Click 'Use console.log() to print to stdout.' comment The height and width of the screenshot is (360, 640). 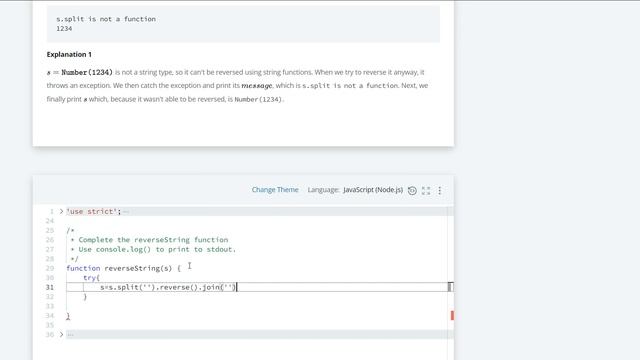pos(157,249)
